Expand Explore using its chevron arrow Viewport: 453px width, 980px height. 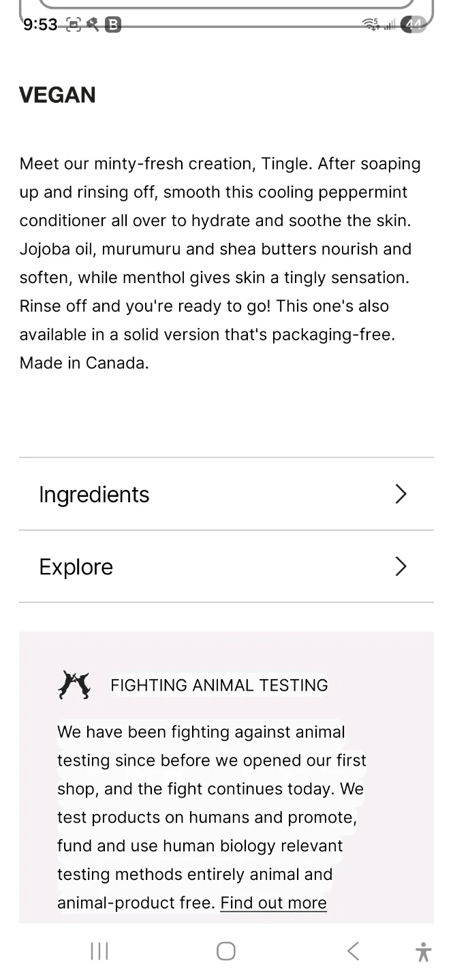[x=401, y=566]
